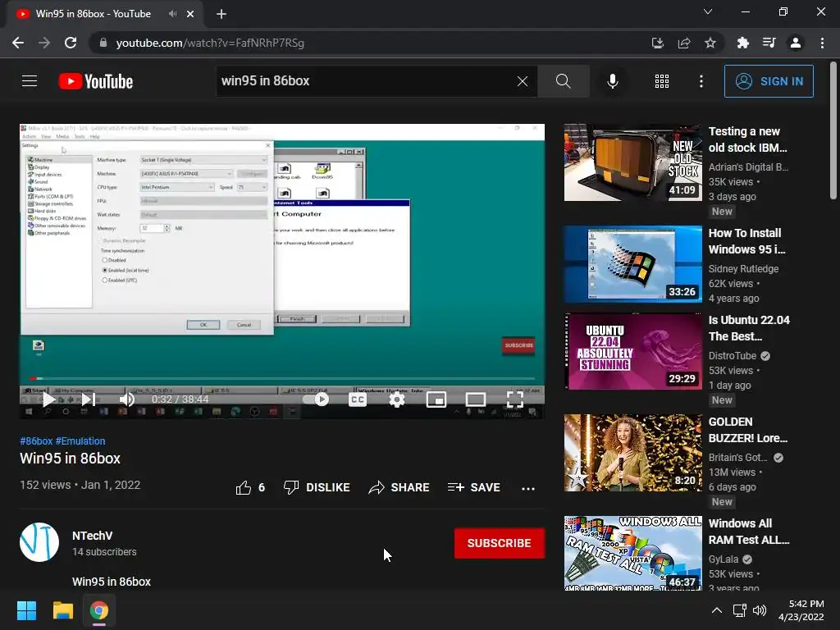Viewport: 840px width, 630px height.
Task: Open YouTube settings three-dot menu
Action: pyautogui.click(x=701, y=81)
